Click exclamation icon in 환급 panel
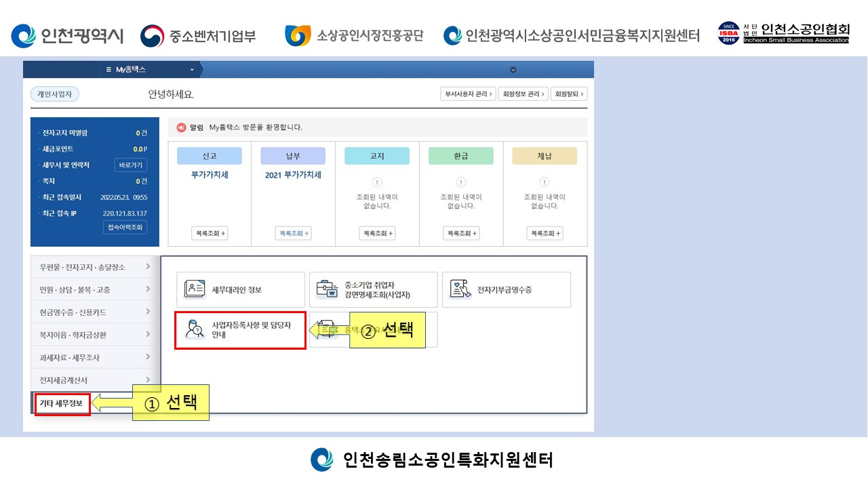 click(x=461, y=182)
